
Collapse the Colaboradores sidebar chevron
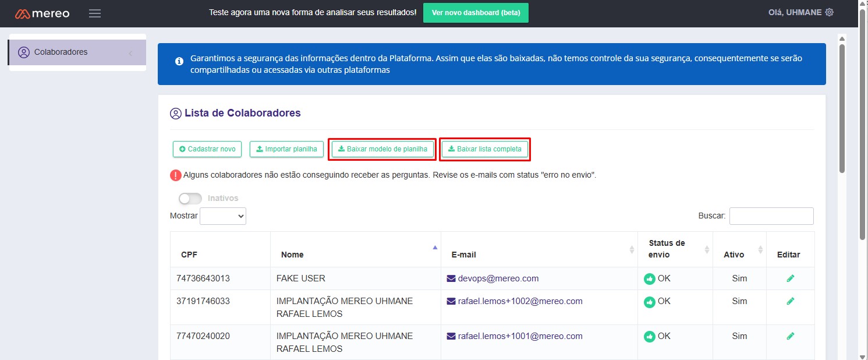coord(130,53)
